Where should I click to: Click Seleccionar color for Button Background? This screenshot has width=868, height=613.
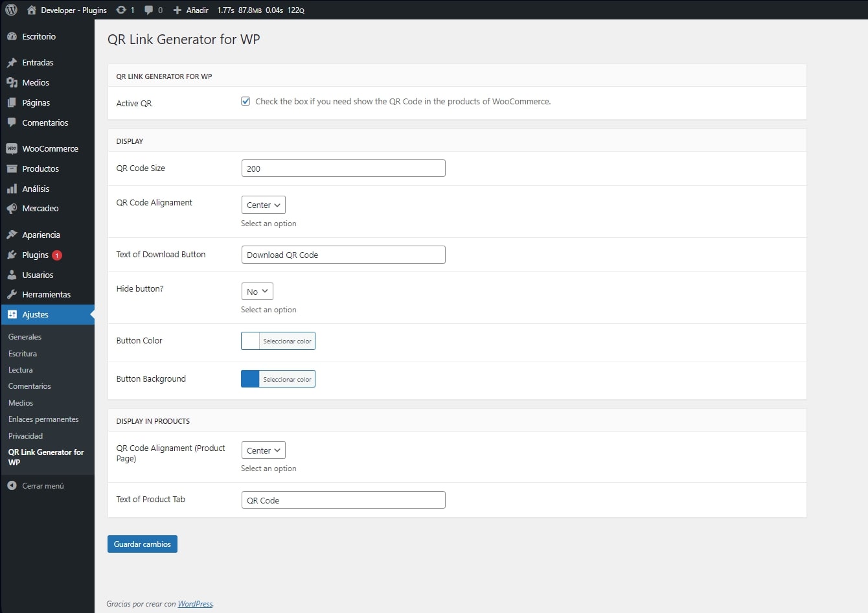tap(287, 379)
